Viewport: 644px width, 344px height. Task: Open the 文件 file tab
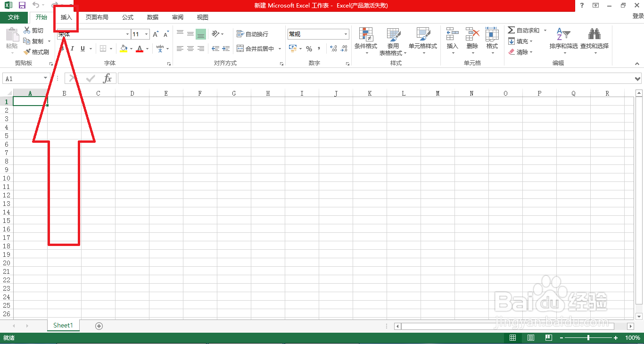click(x=14, y=17)
